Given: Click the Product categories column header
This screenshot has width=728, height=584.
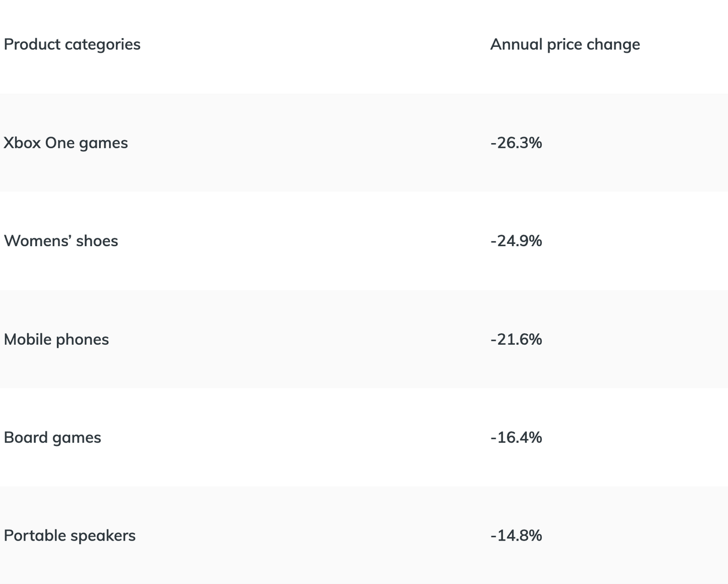Looking at the screenshot, I should [72, 45].
